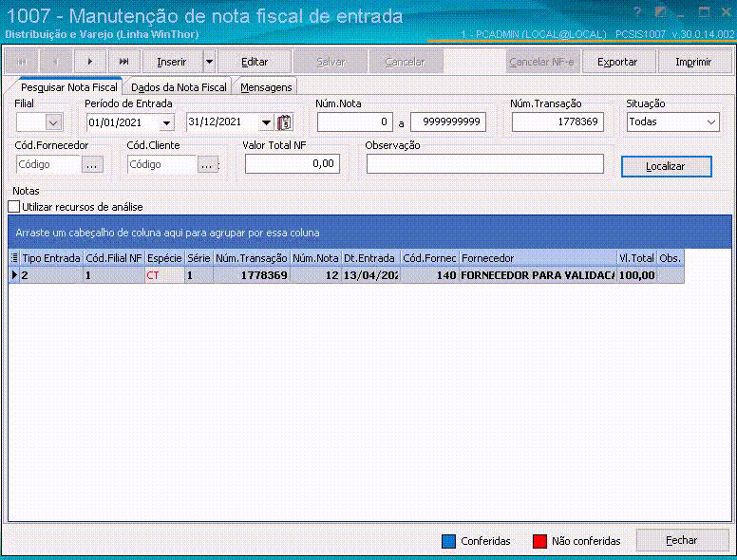The height and width of the screenshot is (560, 737).
Task: Go to first record navigation icon
Action: tap(22, 62)
